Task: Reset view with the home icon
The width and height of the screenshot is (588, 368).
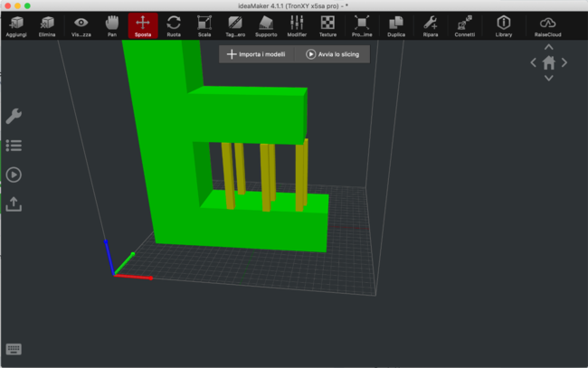Action: 548,63
